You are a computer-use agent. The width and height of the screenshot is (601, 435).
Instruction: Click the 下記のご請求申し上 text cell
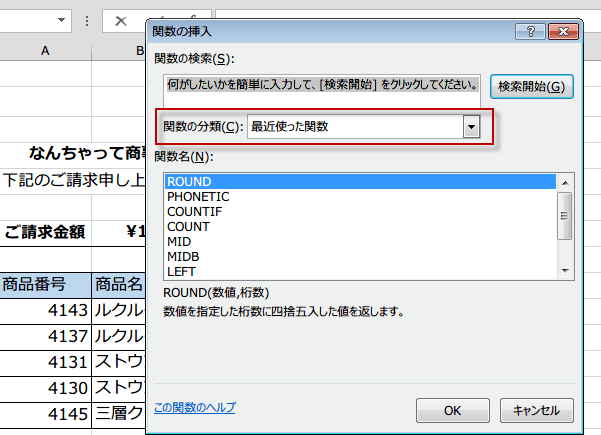tap(74, 180)
